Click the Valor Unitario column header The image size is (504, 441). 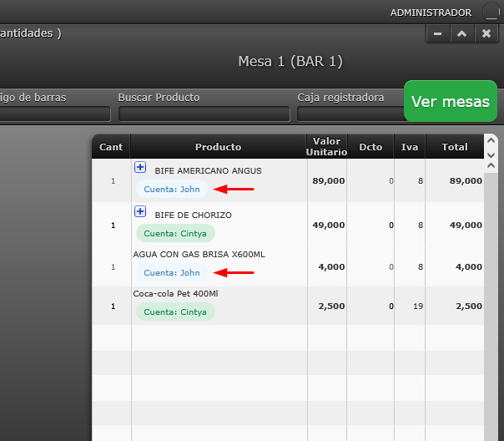coord(326,147)
